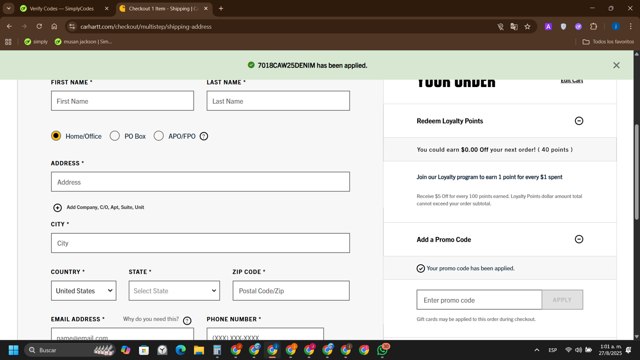This screenshot has height=360, width=640.
Task: Open the apps grid in bookmarks bar
Action: click(x=8, y=42)
